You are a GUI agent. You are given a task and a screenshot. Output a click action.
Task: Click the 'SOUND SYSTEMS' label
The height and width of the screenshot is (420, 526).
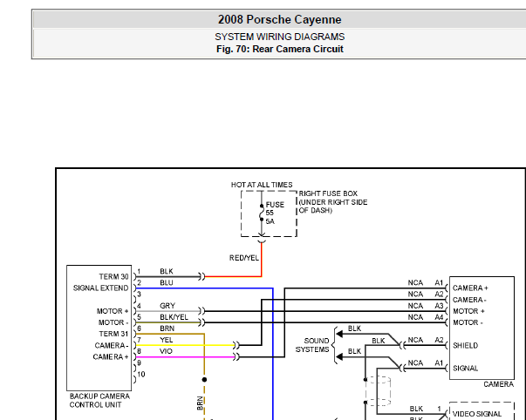[312, 345]
